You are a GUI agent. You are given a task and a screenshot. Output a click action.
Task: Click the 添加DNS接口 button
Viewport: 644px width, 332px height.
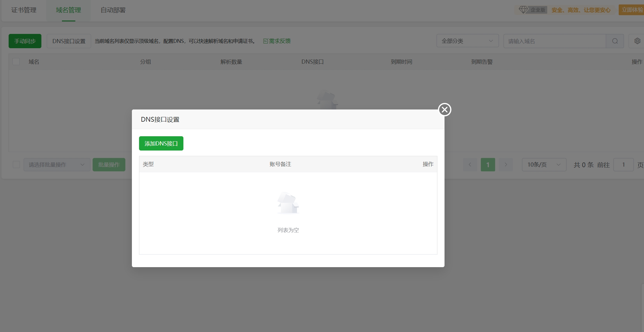161,143
